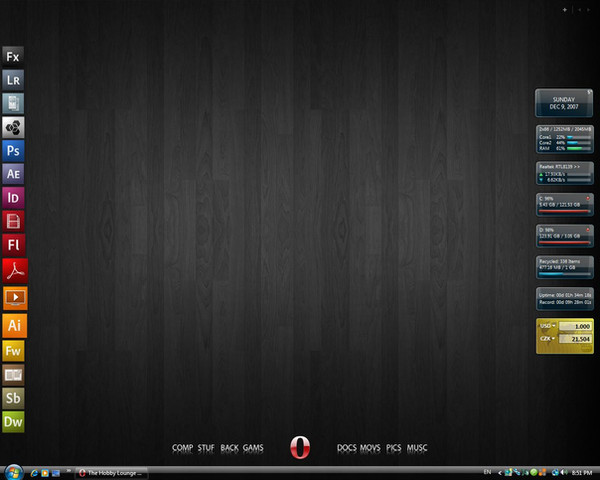The width and height of the screenshot is (600, 480).
Task: Launch Soundbooth from the Sb icon
Action: coord(13,398)
